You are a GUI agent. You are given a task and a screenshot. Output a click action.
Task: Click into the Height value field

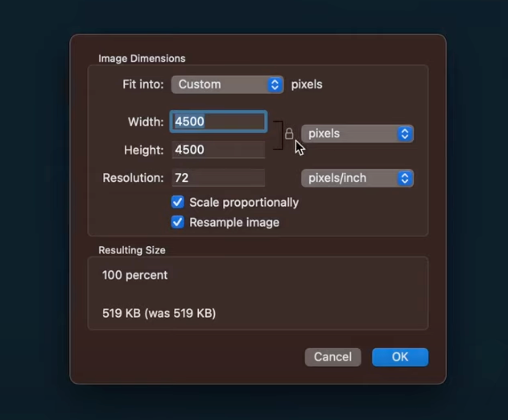click(218, 150)
